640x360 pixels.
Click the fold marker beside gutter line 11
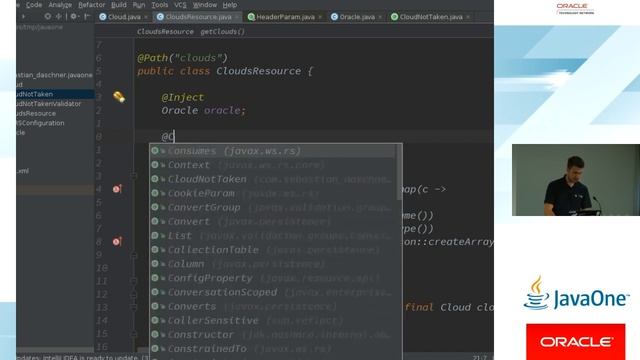(133, 281)
